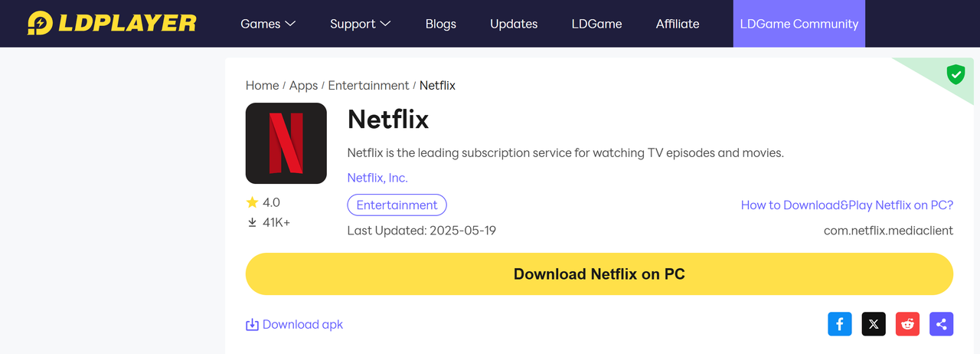Screen dimensions: 980x354
Task: Click the yellow star rating icon
Action: 252,202
